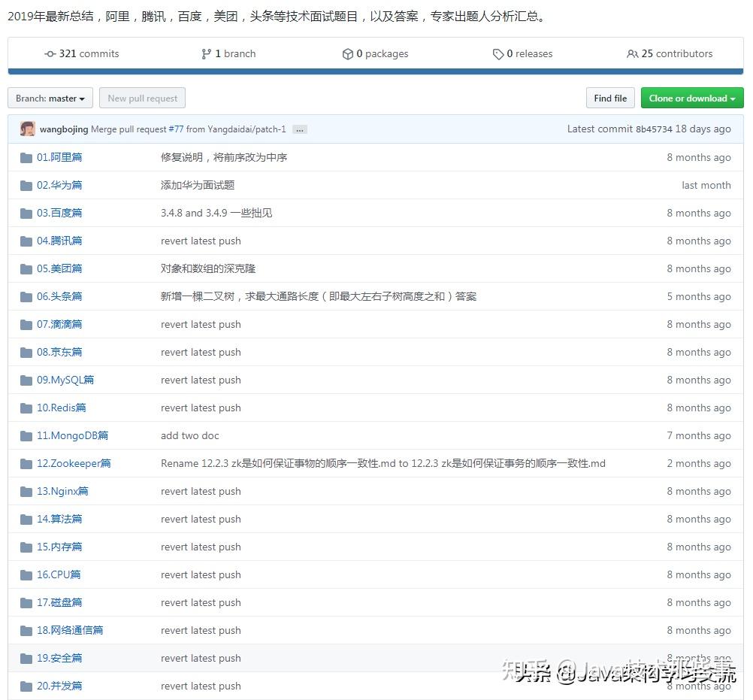The height and width of the screenshot is (700, 753).
Task: Click the releases tag icon
Action: point(498,53)
